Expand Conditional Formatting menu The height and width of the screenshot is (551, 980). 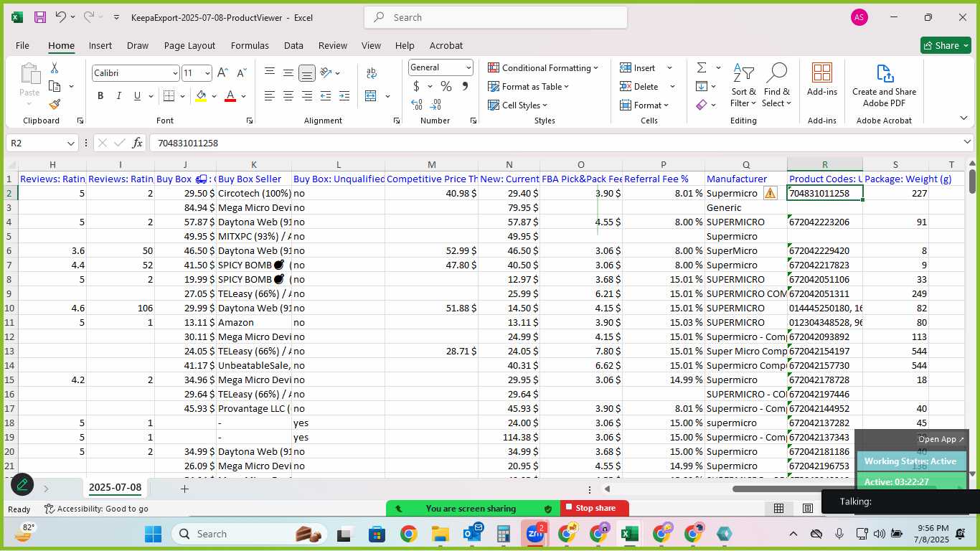click(x=543, y=67)
